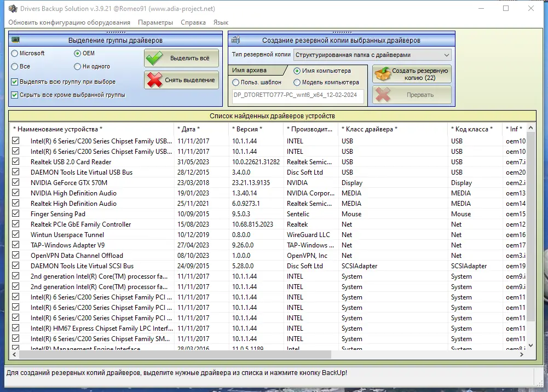The height and width of the screenshot is (392, 548).
Task: Click the green checkmark Select All icon
Action: tap(154, 59)
